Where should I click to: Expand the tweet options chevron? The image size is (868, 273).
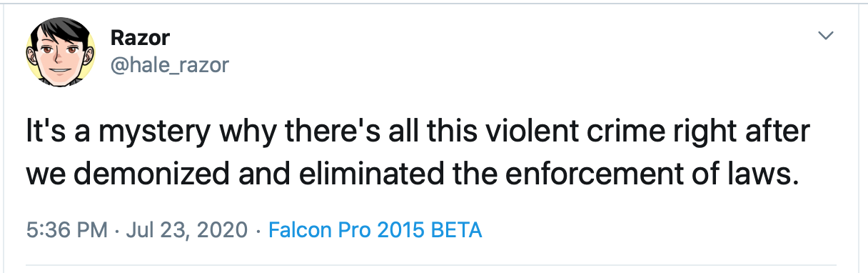click(x=827, y=36)
